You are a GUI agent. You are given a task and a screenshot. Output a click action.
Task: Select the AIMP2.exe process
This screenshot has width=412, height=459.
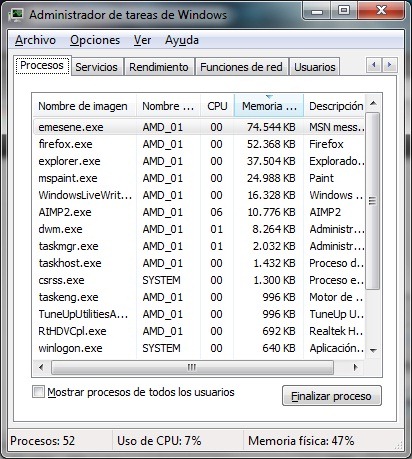point(199,212)
